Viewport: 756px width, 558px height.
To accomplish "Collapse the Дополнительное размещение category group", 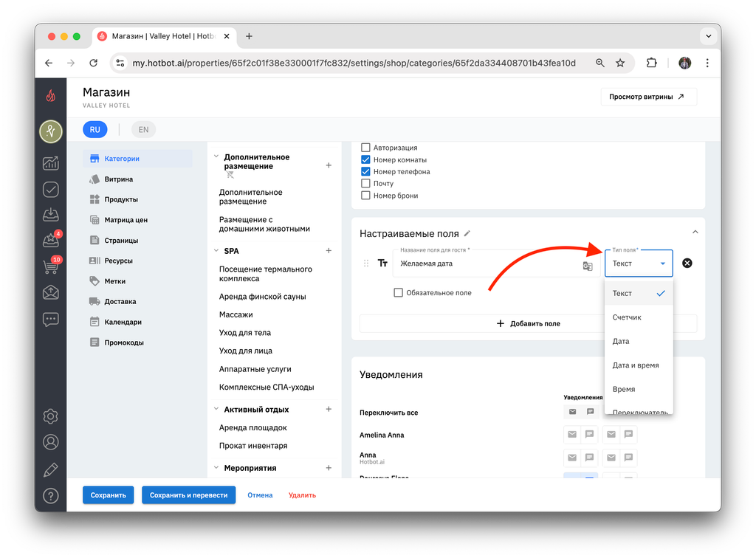I will [216, 156].
